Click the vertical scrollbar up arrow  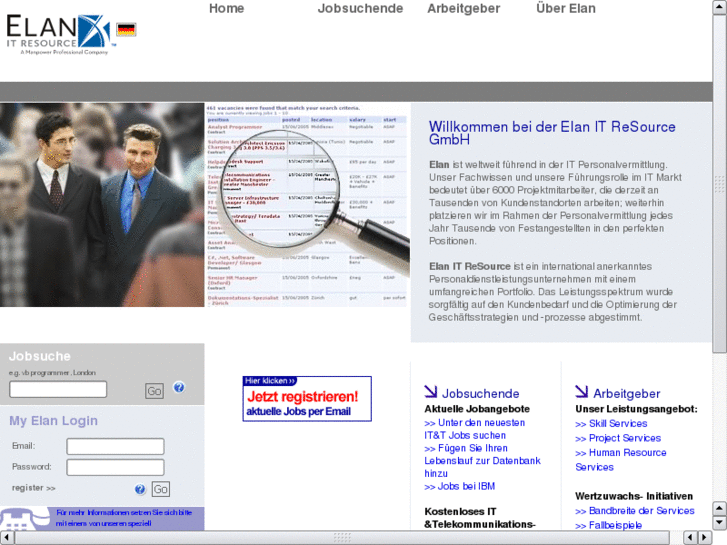pos(720,7)
